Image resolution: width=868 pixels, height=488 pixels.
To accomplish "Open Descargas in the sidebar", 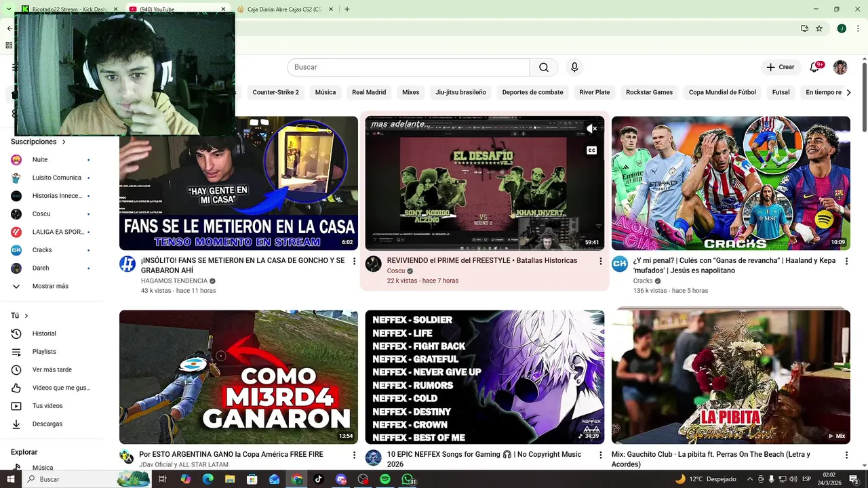I will click(52, 424).
